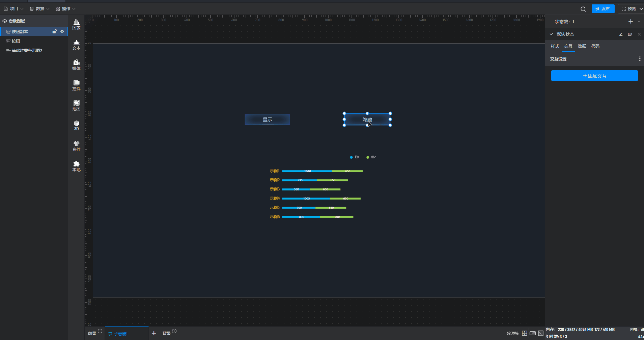Image resolution: width=644 pixels, height=340 pixels.
Task: Click the 默认状态 state name
Action: (565, 34)
